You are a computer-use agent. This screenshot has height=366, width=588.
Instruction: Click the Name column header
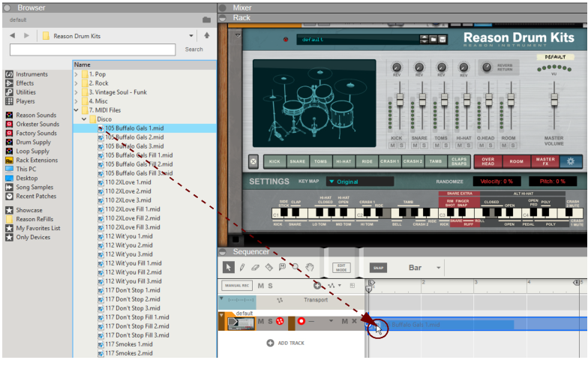[145, 64]
